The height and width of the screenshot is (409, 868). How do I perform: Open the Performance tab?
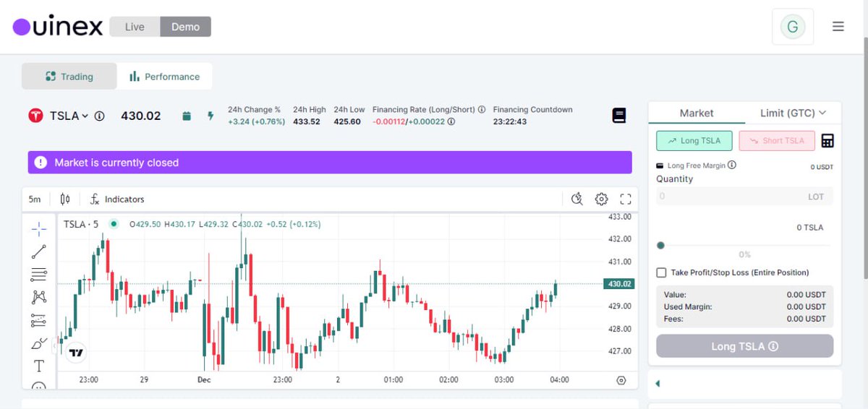coord(164,76)
